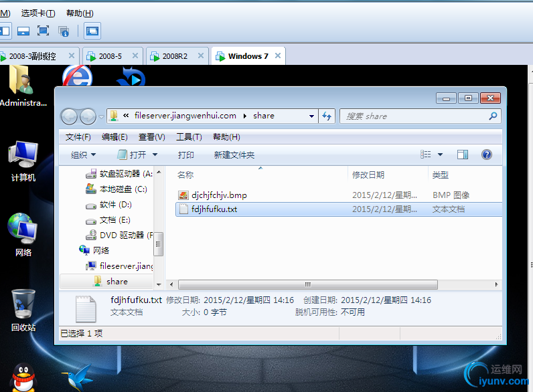This screenshot has width=533, height=392.
Task: Open Administrator folder desktop icon
Action: [21, 86]
